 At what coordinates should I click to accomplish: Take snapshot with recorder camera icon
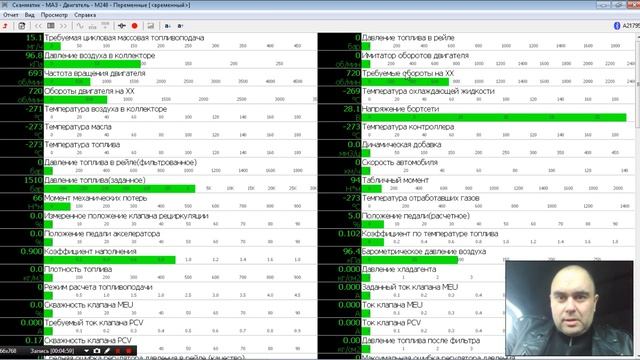(x=97, y=351)
